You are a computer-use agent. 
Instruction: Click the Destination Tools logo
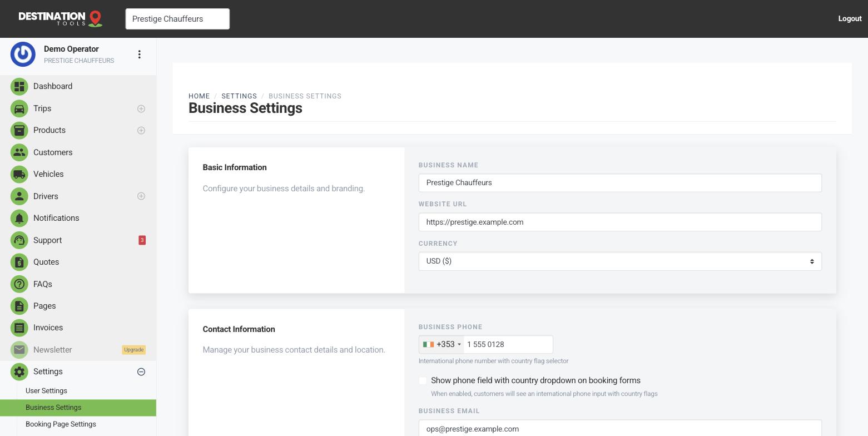[61, 18]
